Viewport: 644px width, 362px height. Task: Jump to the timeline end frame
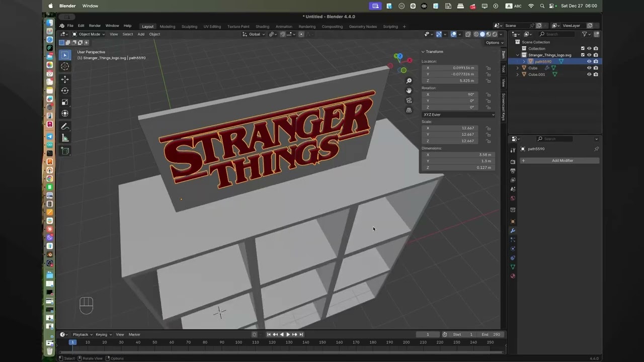click(x=301, y=334)
